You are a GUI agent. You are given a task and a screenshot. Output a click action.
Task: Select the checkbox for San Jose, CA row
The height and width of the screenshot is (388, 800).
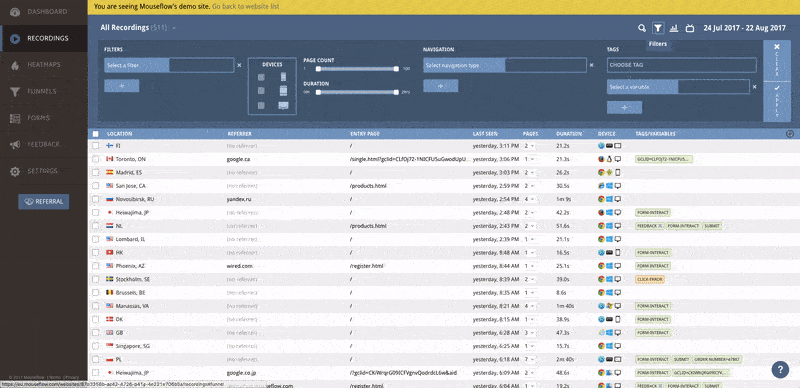95,186
